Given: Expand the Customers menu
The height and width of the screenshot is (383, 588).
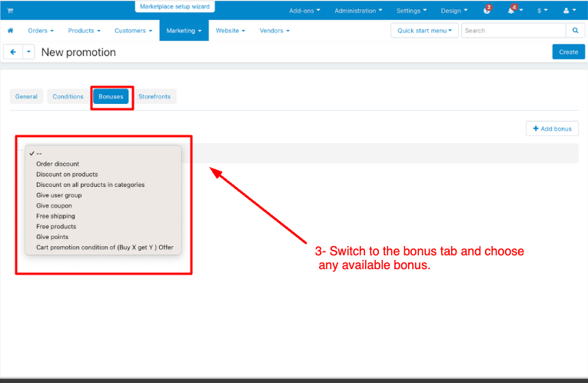Looking at the screenshot, I should coord(133,31).
